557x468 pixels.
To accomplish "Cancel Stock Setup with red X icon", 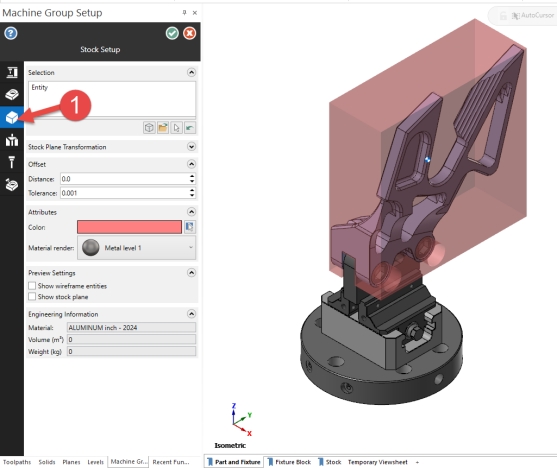I will (189, 33).
